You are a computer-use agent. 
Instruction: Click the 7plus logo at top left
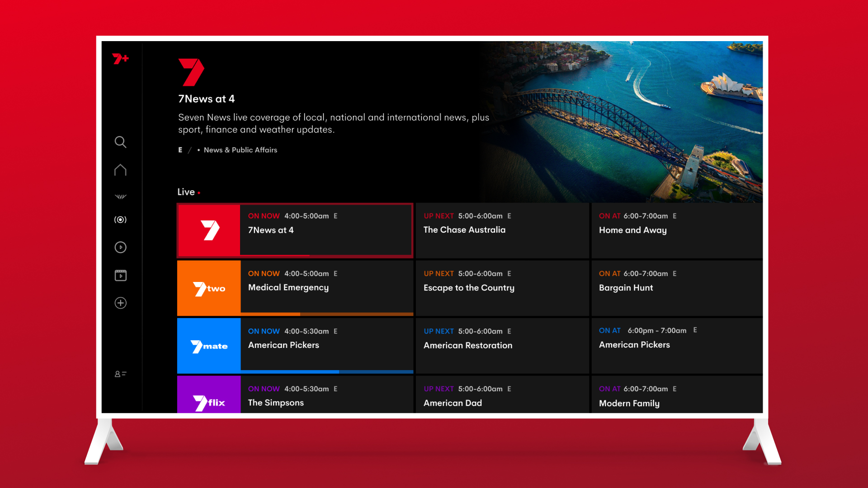[x=120, y=59]
